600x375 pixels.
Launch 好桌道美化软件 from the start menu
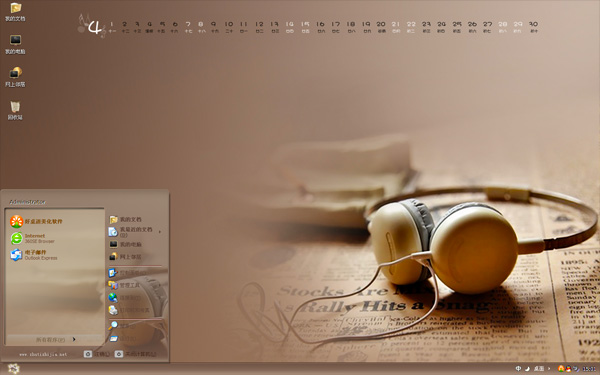36,222
